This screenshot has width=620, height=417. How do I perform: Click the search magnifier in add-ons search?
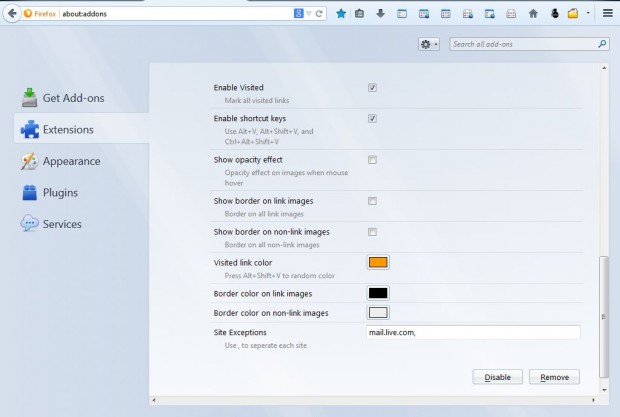602,45
